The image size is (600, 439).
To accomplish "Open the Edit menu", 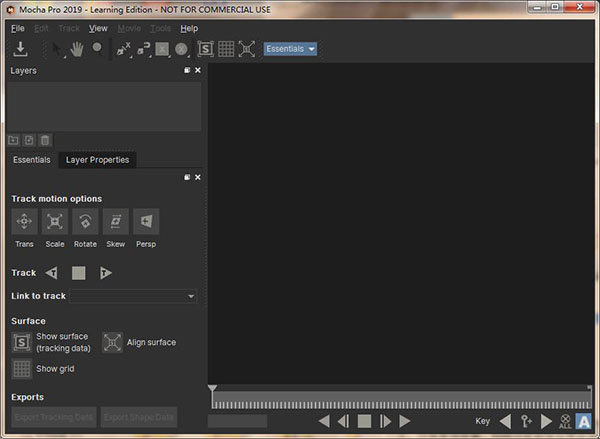I will [41, 28].
